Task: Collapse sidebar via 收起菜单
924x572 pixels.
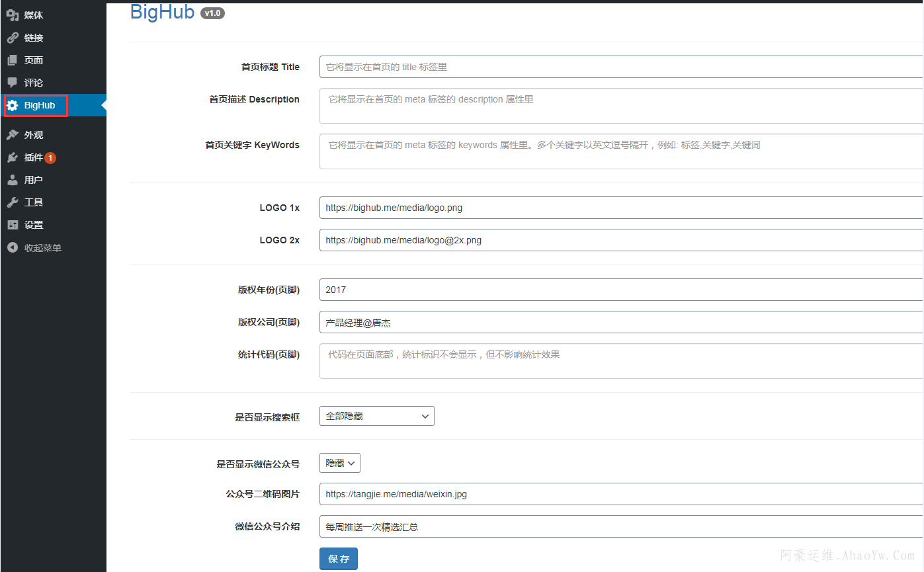Action: pyautogui.click(x=43, y=248)
